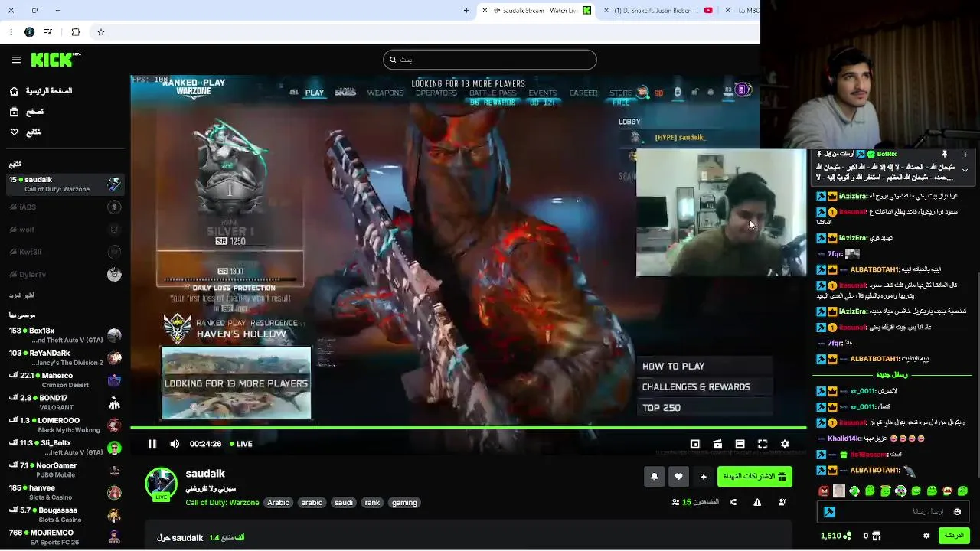Open DylerTv channel in sidebar
Screen dimensions: 980x551
64,274
